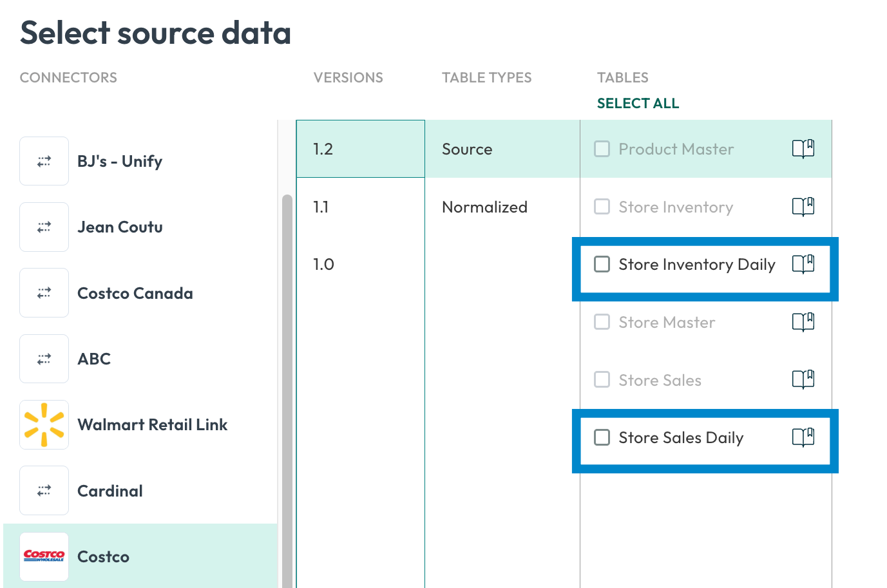Click the Product Master table label
Viewport: 887px width, 588px height.
[x=676, y=149]
